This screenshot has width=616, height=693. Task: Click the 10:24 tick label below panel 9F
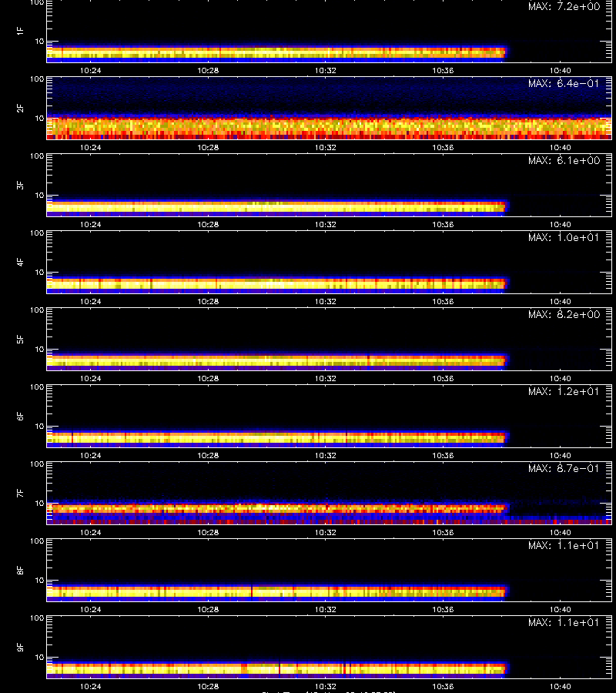(91, 686)
